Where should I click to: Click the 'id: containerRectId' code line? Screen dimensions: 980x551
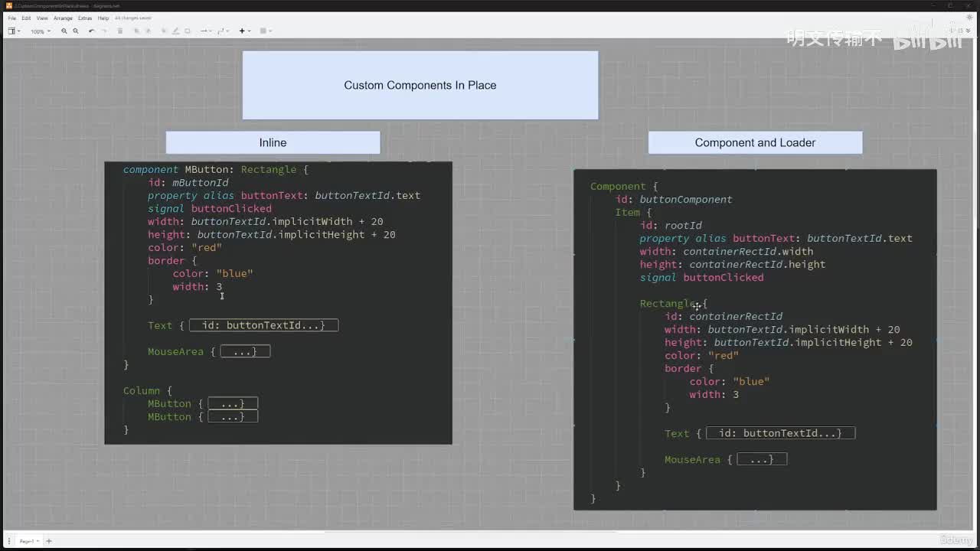[724, 316]
